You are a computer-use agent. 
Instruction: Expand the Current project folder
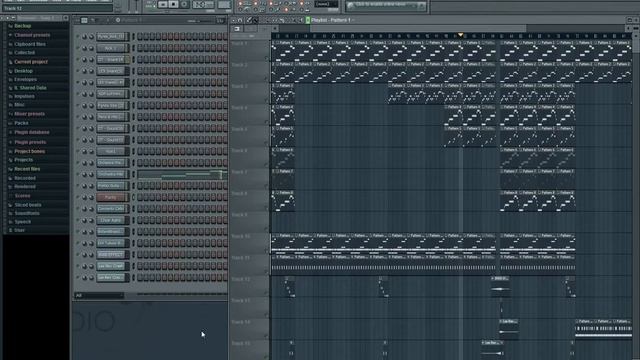31,62
